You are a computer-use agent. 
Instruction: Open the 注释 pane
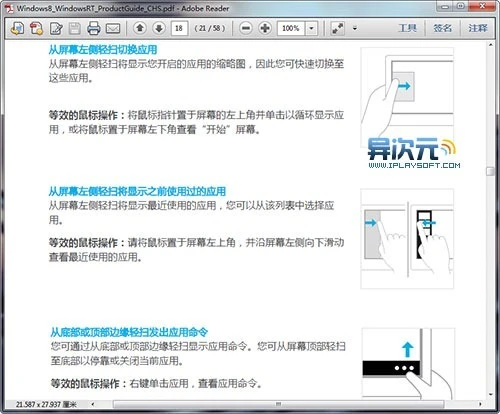478,28
